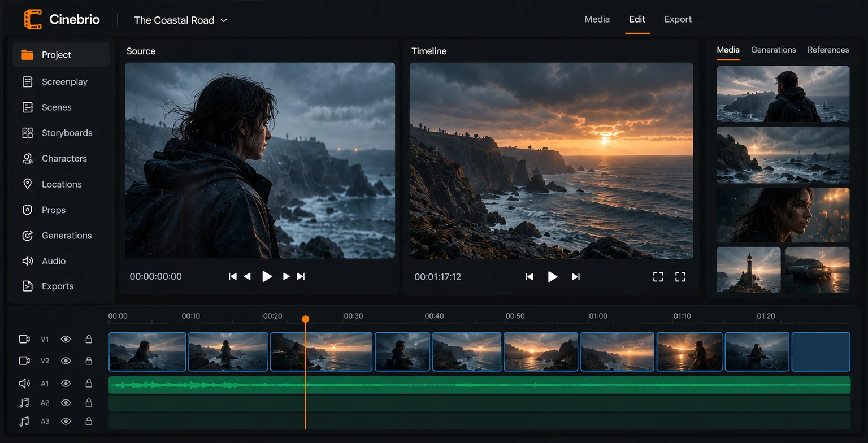This screenshot has height=443, width=868.
Task: Click the green A1 audio waveform clip
Action: (x=480, y=385)
